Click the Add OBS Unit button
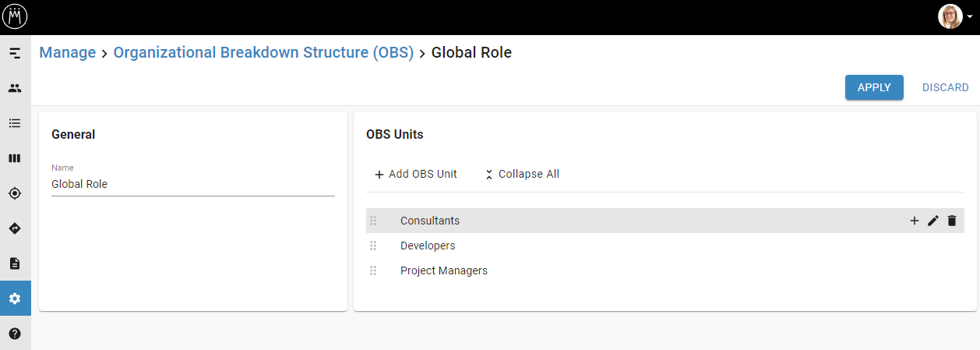The image size is (980, 350). click(416, 174)
